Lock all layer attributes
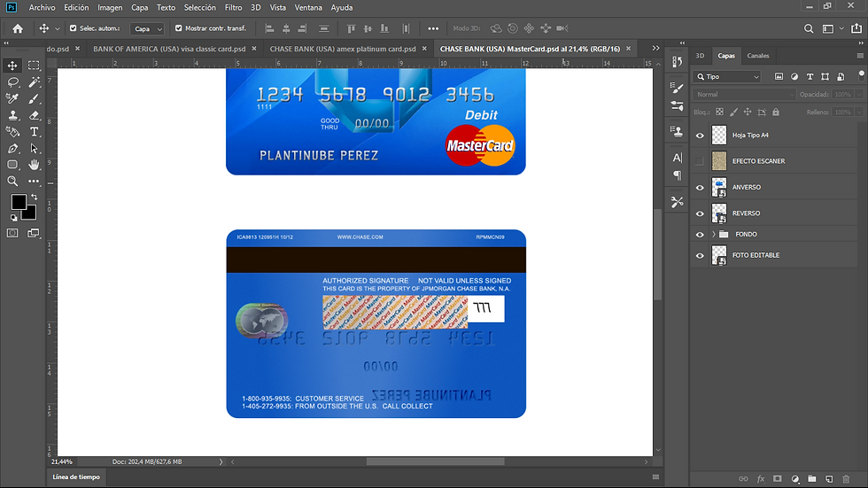Screen dimensions: 868x488 tap(776, 112)
